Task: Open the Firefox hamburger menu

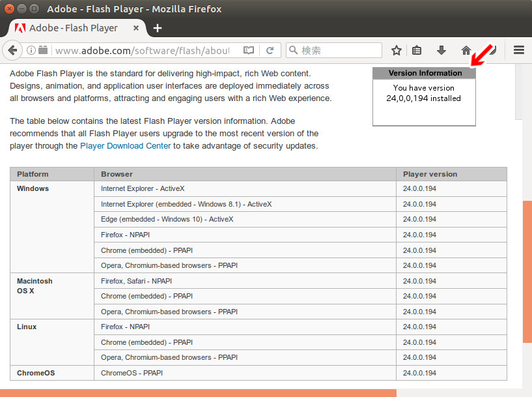Action: 519,50
